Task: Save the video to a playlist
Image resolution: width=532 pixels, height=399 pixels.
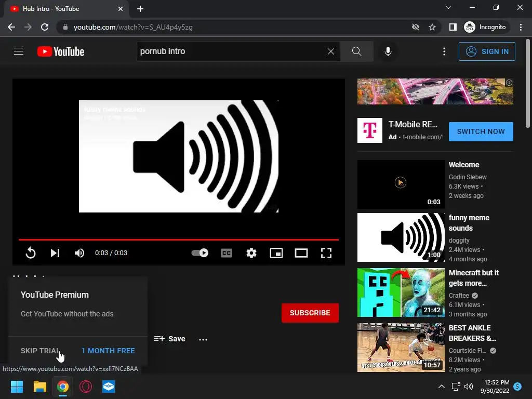Action: point(170,339)
